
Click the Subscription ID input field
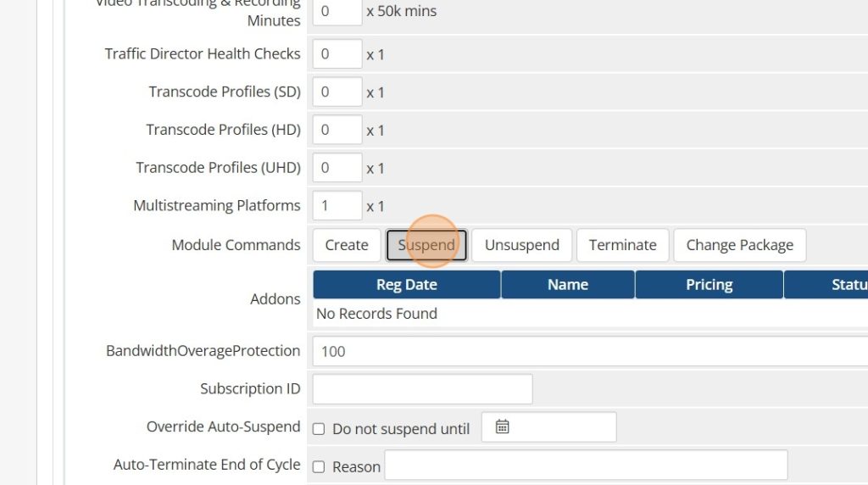click(x=422, y=389)
